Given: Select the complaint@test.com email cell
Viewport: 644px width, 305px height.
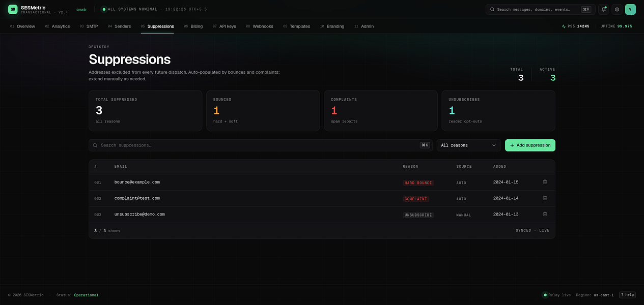Looking at the screenshot, I should pos(137,198).
